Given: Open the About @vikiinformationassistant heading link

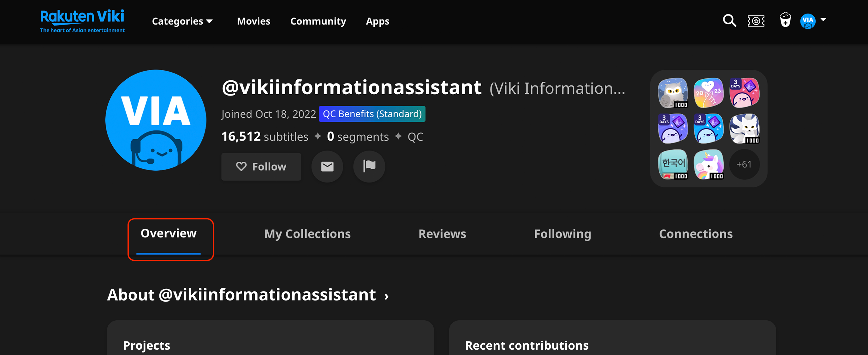Looking at the screenshot, I should (241, 295).
